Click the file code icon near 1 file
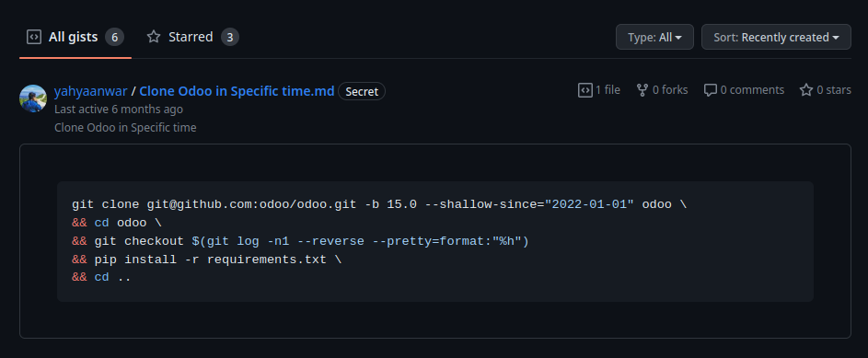This screenshot has width=868, height=358. click(x=585, y=90)
